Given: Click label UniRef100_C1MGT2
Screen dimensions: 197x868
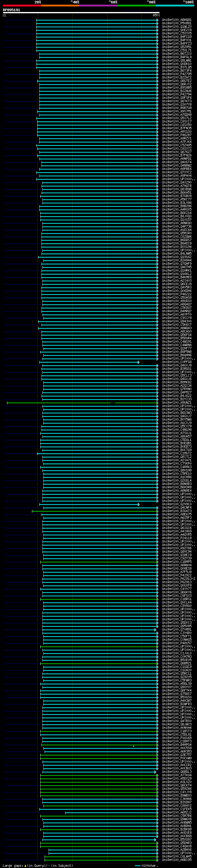Looking at the screenshot, I should [176, 454].
